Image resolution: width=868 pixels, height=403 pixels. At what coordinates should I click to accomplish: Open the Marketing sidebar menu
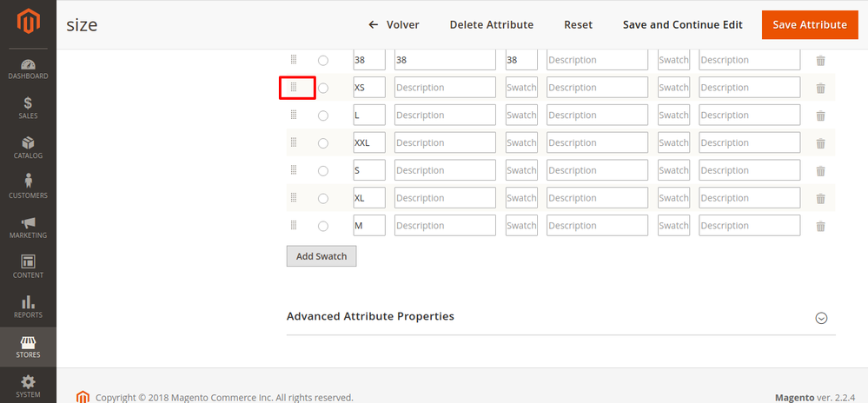pyautogui.click(x=28, y=228)
